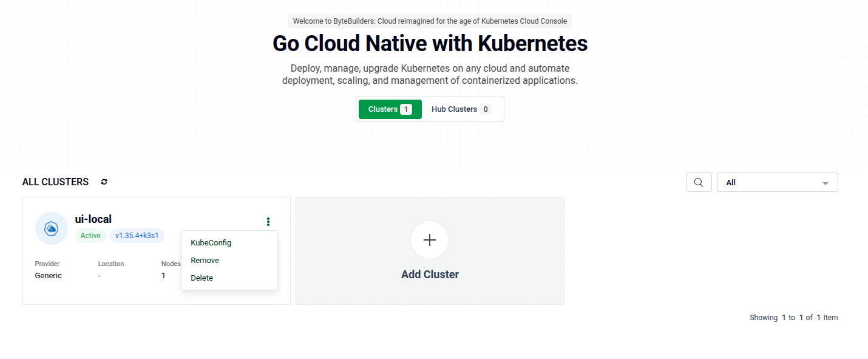868x359 pixels.
Task: Switch to the Hub Clusters tab
Action: click(461, 109)
